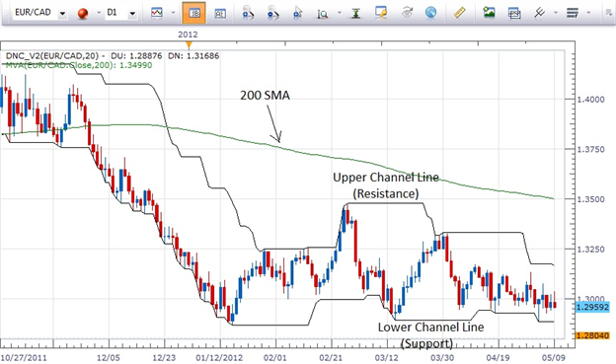Open the D1 timeframe dropdown
Image resolution: width=616 pixels, height=364 pixels.
coord(133,14)
